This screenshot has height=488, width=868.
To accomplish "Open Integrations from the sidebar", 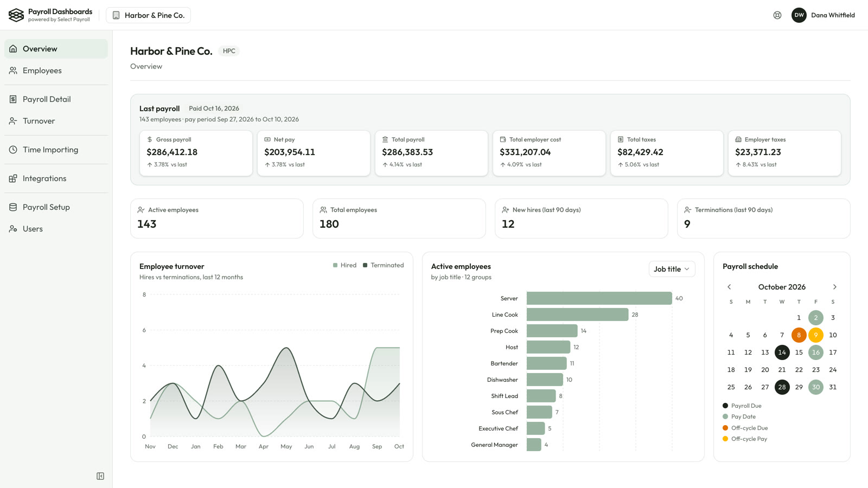I will tap(56, 178).
